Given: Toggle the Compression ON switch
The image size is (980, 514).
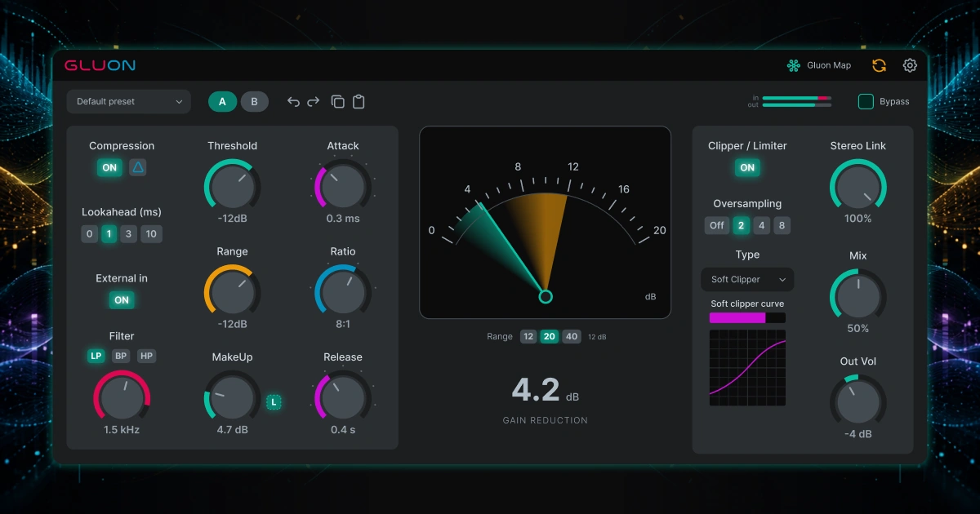Looking at the screenshot, I should pyautogui.click(x=109, y=168).
